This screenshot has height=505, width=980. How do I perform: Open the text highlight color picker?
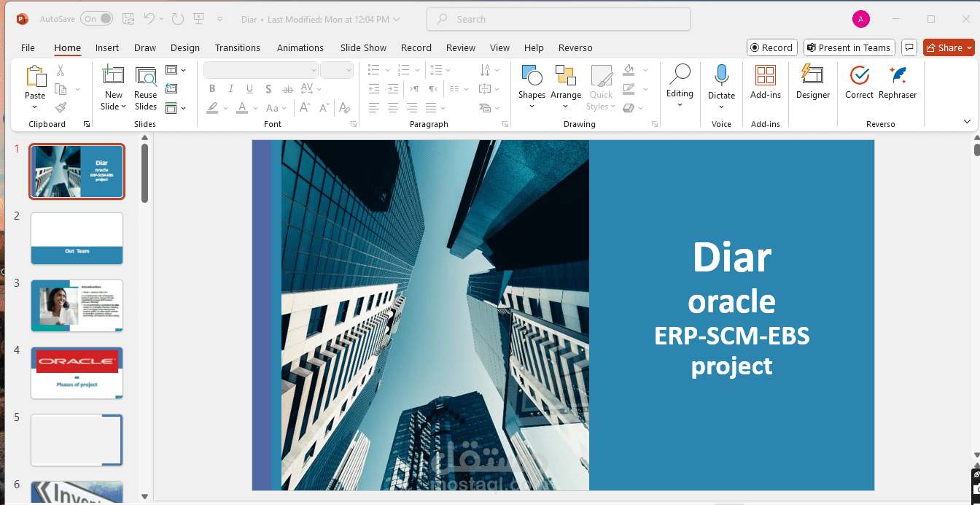212,107
